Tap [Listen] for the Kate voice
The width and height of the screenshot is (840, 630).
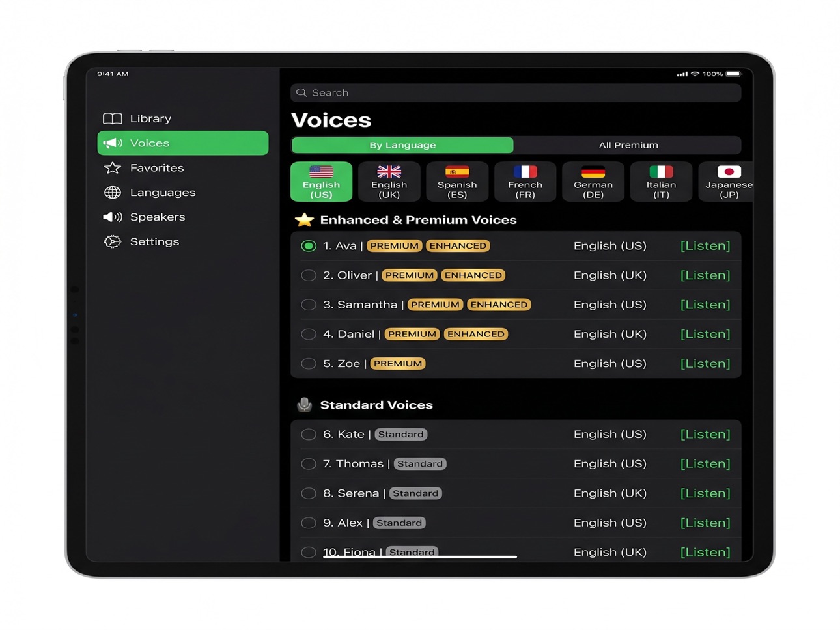[x=705, y=434]
